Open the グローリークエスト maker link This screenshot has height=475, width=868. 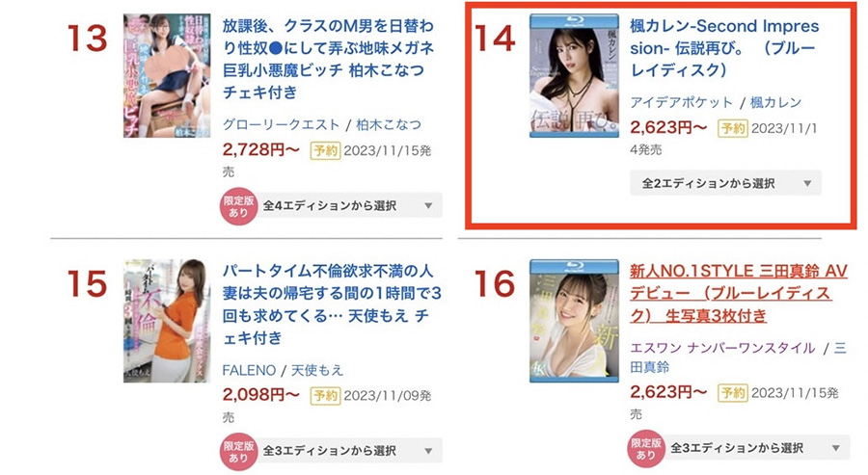click(281, 125)
